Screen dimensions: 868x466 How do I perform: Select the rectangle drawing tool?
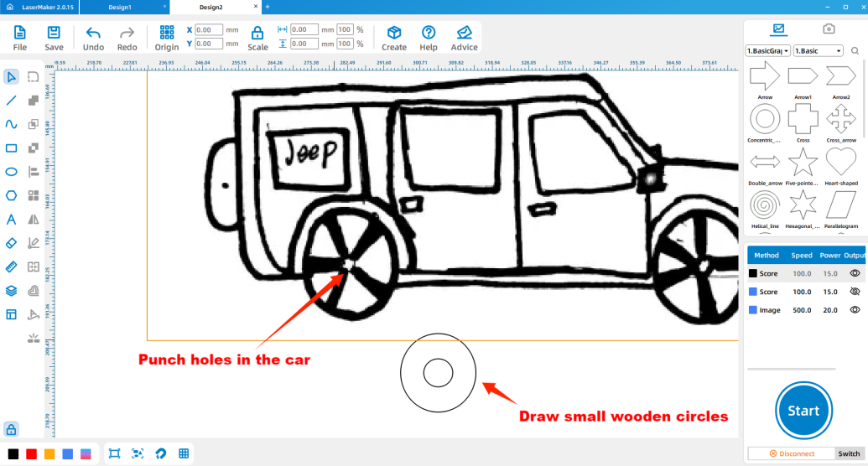11,148
